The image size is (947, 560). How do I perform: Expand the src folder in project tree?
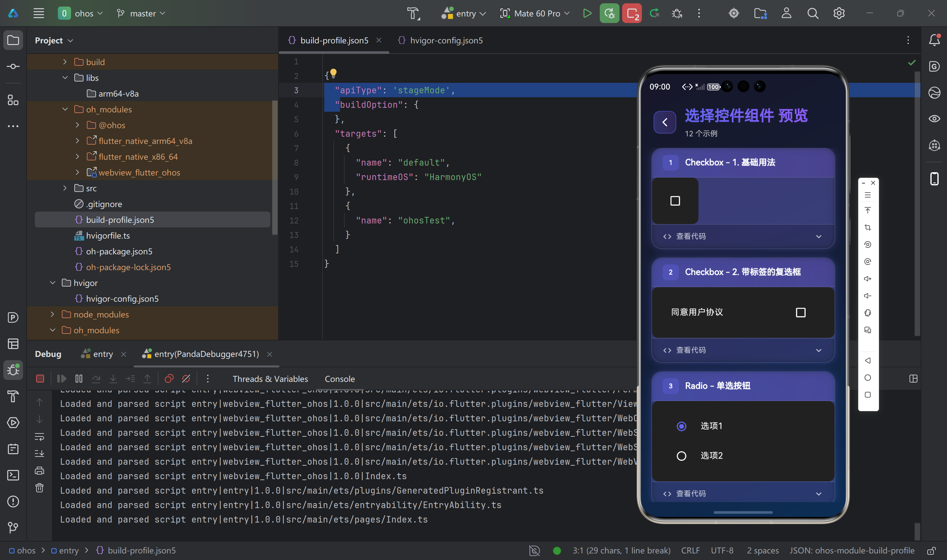[65, 188]
